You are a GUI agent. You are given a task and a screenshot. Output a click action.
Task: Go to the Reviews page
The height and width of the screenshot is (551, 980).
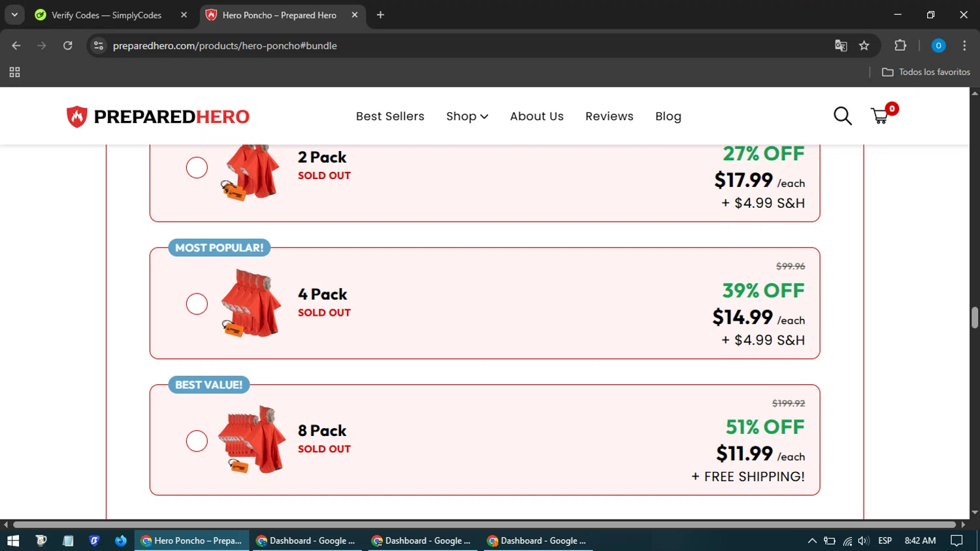[x=609, y=116]
